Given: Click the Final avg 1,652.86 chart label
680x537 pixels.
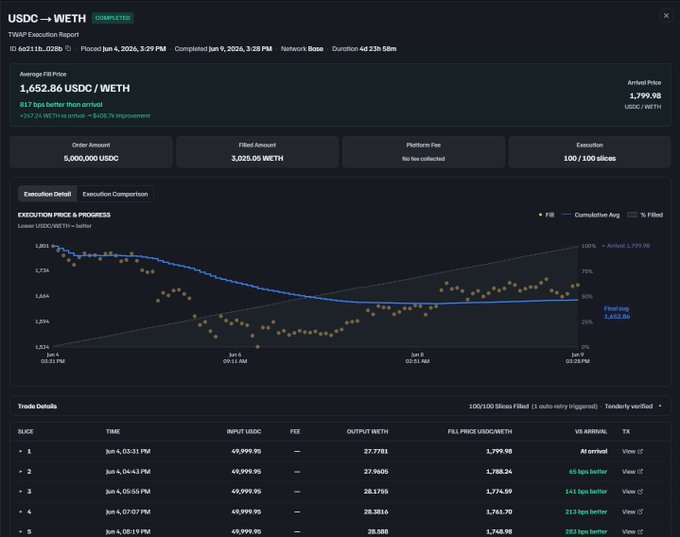Looking at the screenshot, I should pos(617,312).
